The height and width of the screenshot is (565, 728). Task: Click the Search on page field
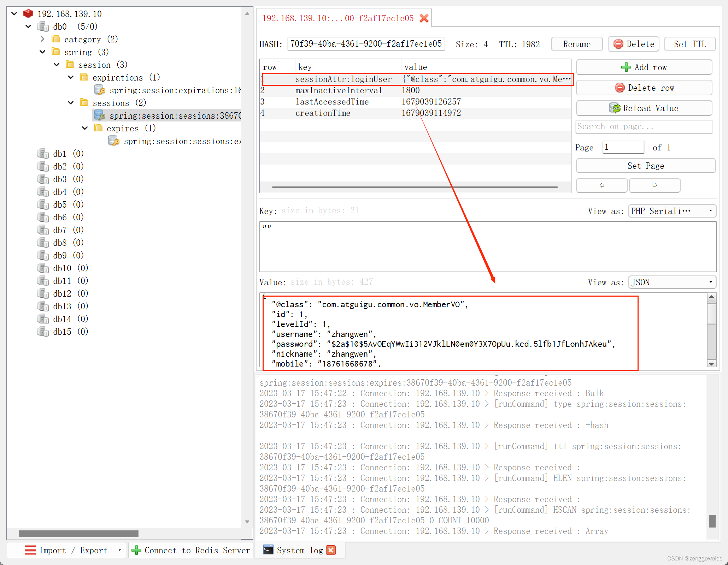point(644,126)
